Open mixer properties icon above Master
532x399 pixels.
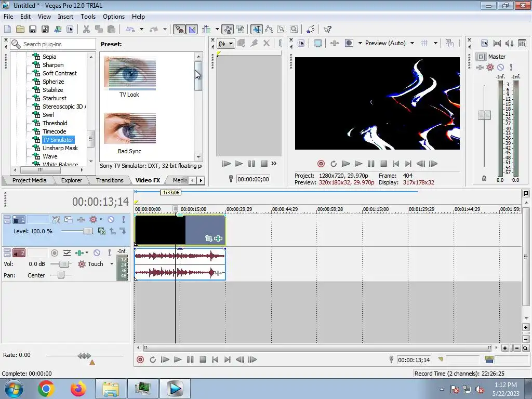point(485,43)
